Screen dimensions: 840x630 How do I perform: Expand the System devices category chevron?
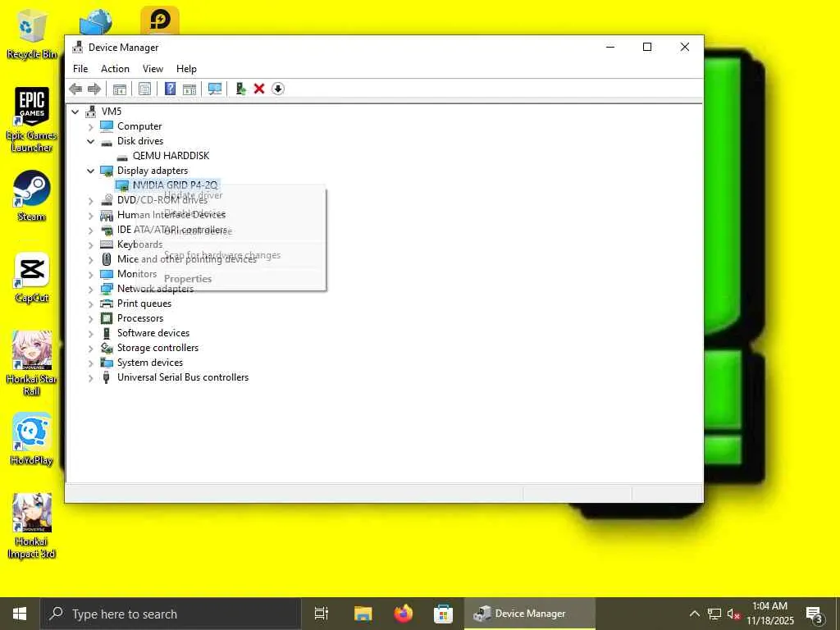click(90, 363)
